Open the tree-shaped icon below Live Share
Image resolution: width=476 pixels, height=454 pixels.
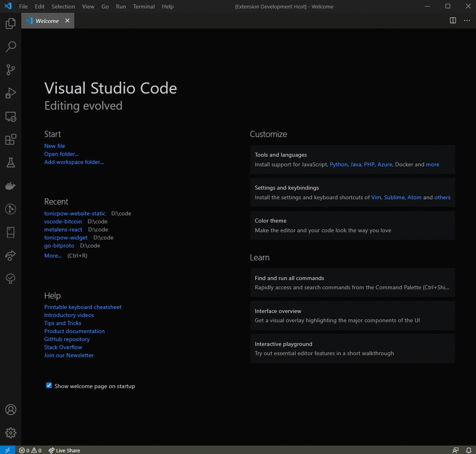click(10, 279)
